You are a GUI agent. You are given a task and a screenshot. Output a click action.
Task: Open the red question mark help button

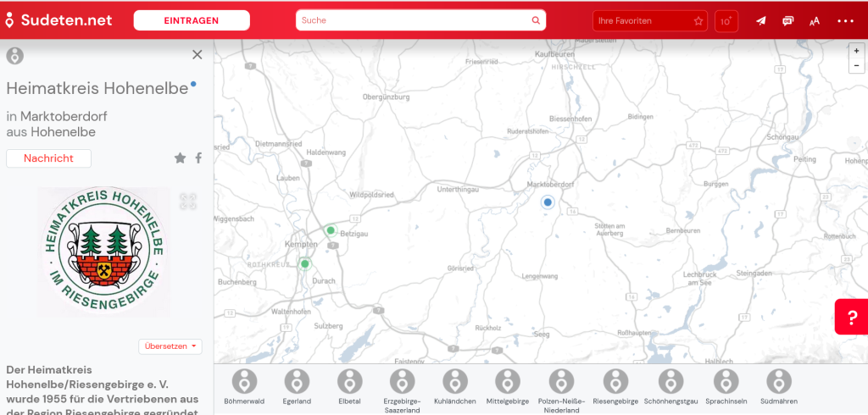point(850,317)
